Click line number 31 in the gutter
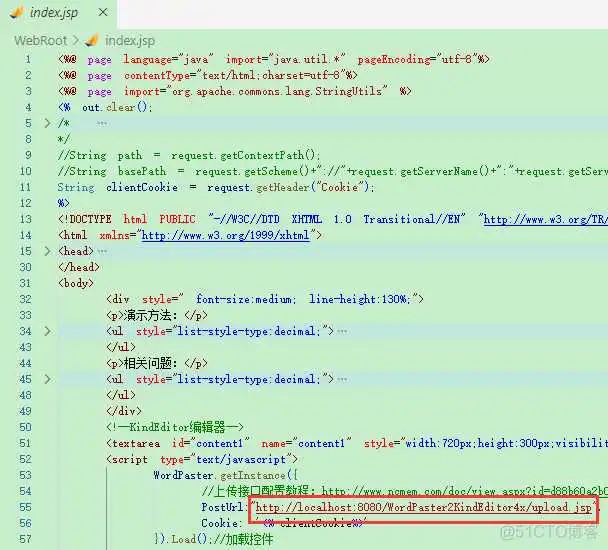The width and height of the screenshot is (608, 550). click(26, 283)
